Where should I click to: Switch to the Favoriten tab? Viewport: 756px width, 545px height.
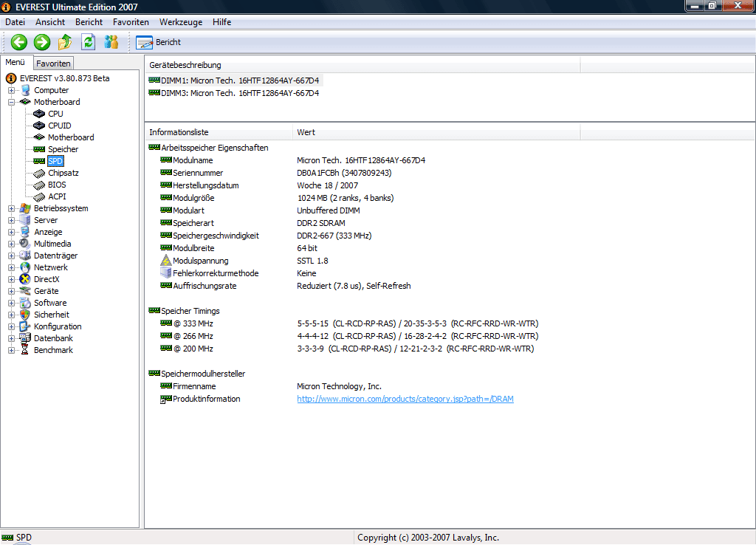(53, 64)
